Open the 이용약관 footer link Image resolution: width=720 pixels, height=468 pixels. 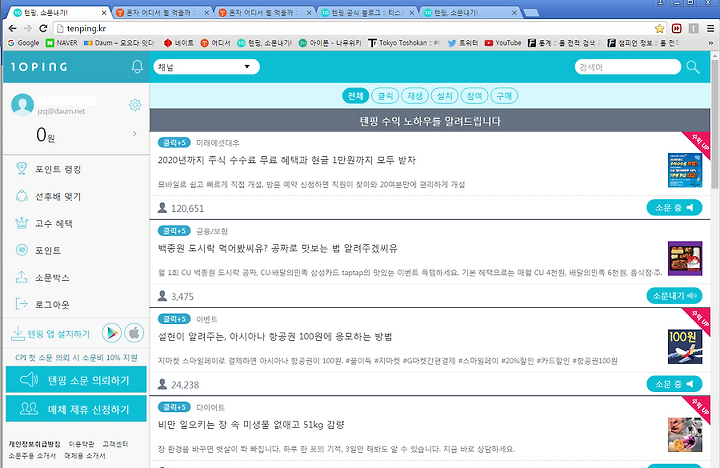81,444
